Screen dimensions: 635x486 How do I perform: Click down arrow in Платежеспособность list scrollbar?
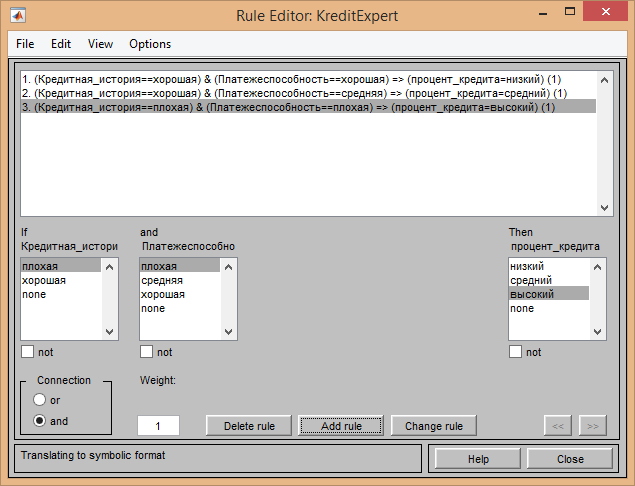click(228, 332)
